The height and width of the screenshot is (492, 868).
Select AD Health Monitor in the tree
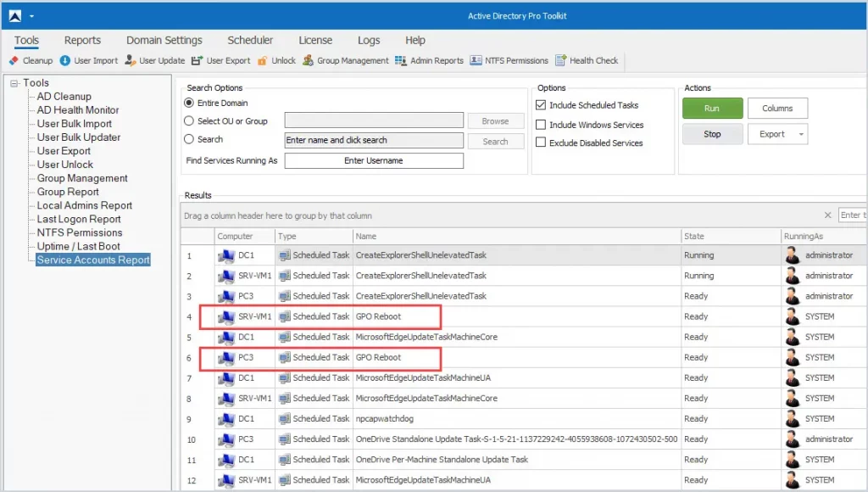[78, 110]
